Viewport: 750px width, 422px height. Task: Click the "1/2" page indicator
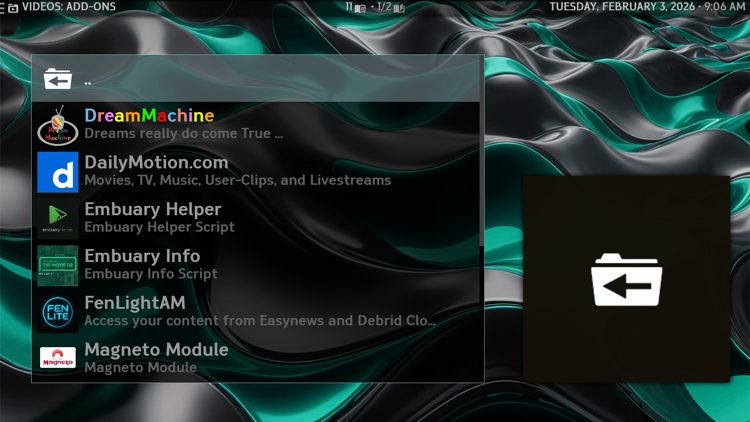click(x=384, y=7)
